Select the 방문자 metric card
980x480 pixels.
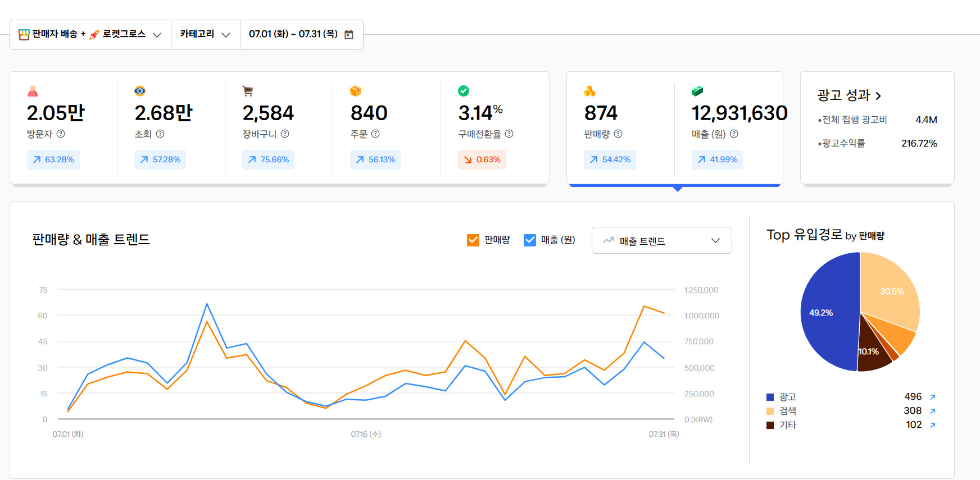point(63,128)
